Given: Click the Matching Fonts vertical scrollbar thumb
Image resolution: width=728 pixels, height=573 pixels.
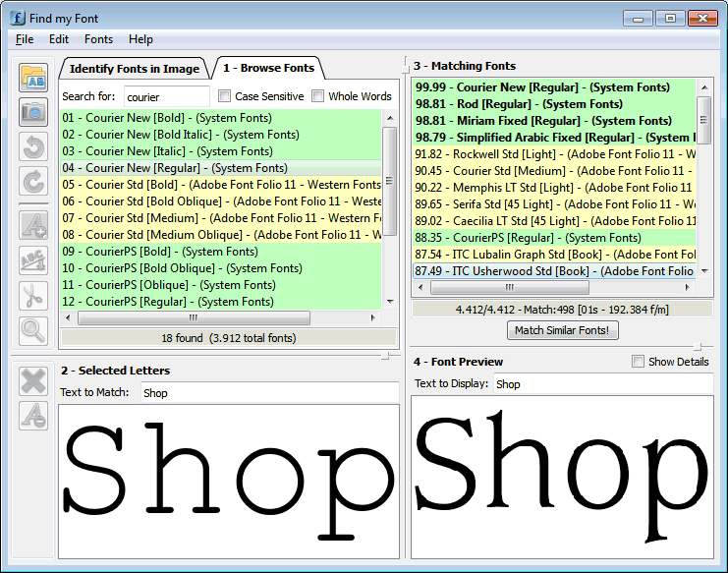Looking at the screenshot, I should [704, 120].
